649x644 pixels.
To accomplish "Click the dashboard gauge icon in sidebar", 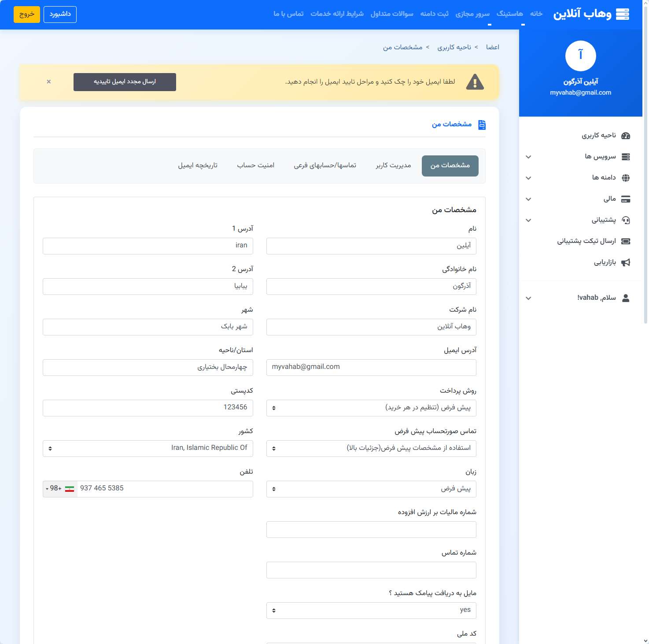I will pos(625,136).
